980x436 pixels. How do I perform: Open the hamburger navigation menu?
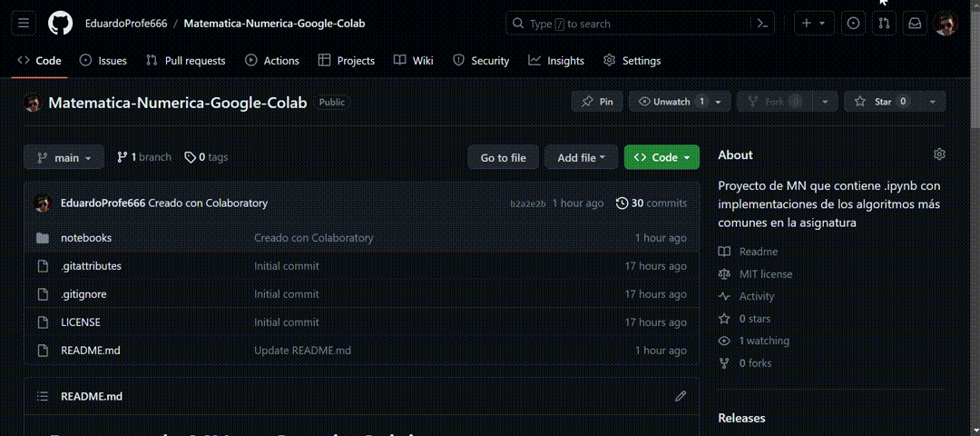pos(24,24)
